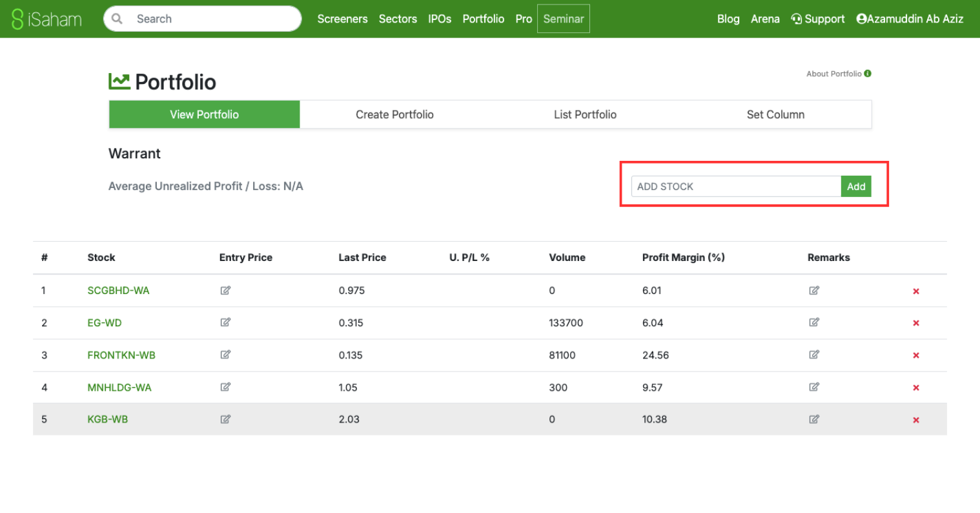Click Average Unrealized Profit / Loss text
The height and width of the screenshot is (513, 980).
coord(206,186)
